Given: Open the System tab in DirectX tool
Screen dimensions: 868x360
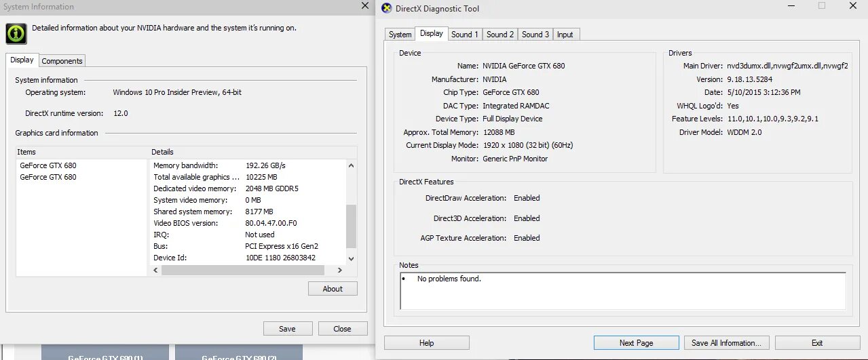Looking at the screenshot, I should pos(400,35).
